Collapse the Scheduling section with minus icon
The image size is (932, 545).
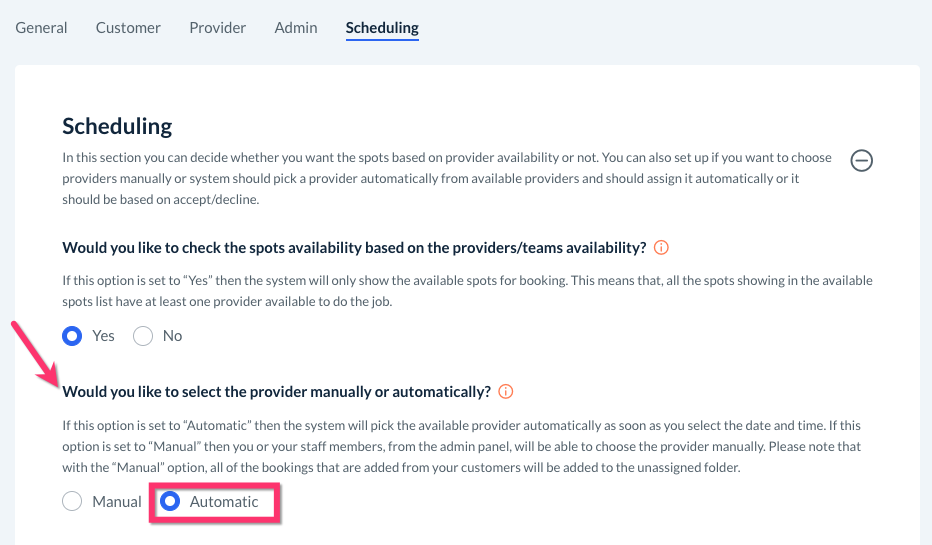[x=861, y=160]
